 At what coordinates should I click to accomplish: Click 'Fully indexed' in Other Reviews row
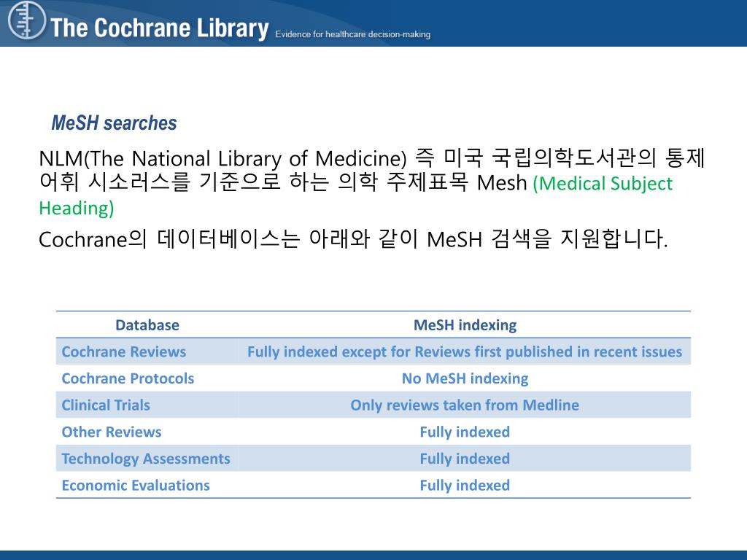(x=465, y=432)
